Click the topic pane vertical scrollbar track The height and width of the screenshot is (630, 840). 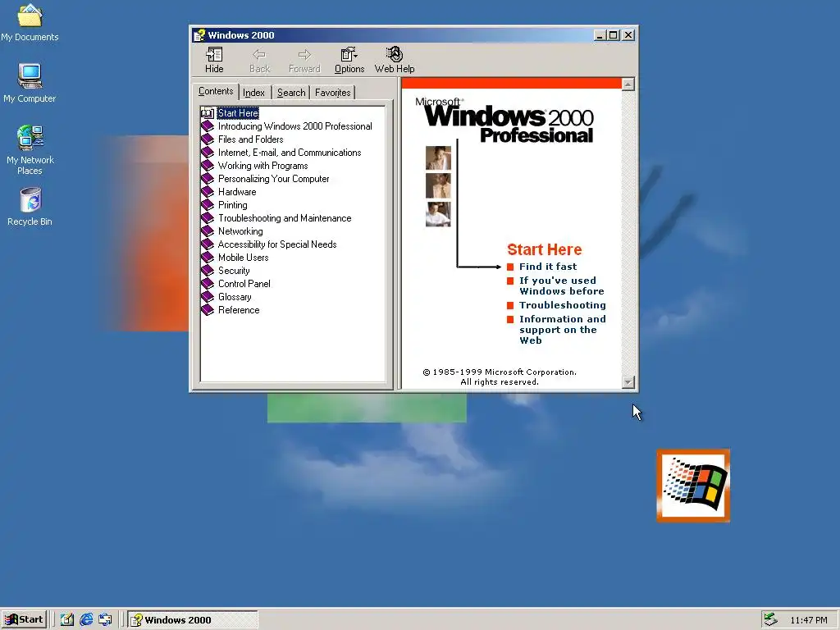pos(628,233)
